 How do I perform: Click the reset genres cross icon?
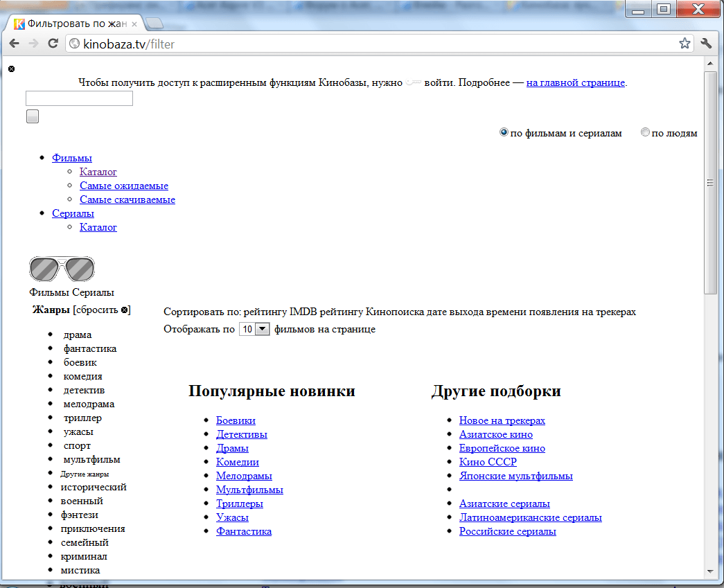[124, 310]
